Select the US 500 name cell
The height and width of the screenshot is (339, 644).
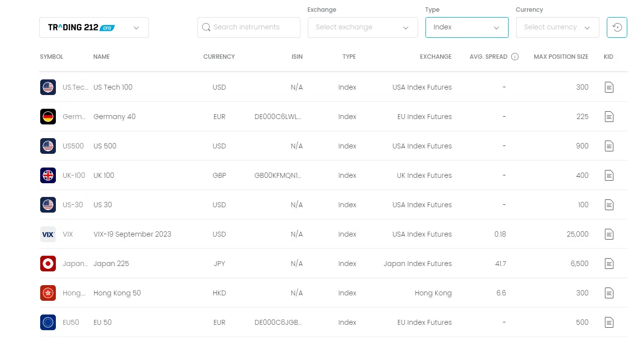105,146
